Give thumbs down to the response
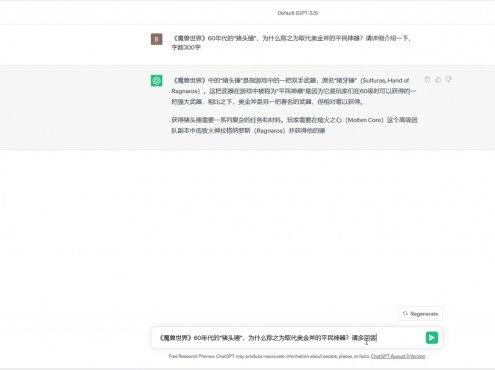The width and height of the screenshot is (495, 370). point(449,80)
